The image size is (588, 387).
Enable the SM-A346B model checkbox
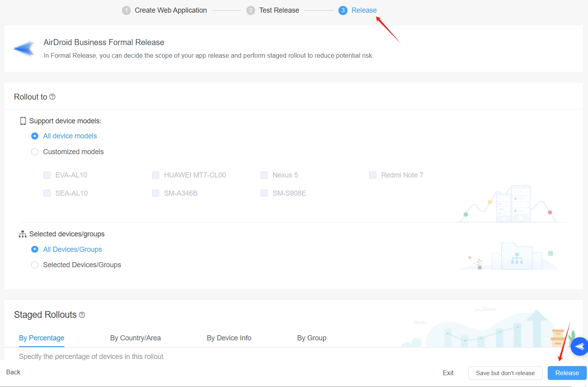pyautogui.click(x=156, y=193)
